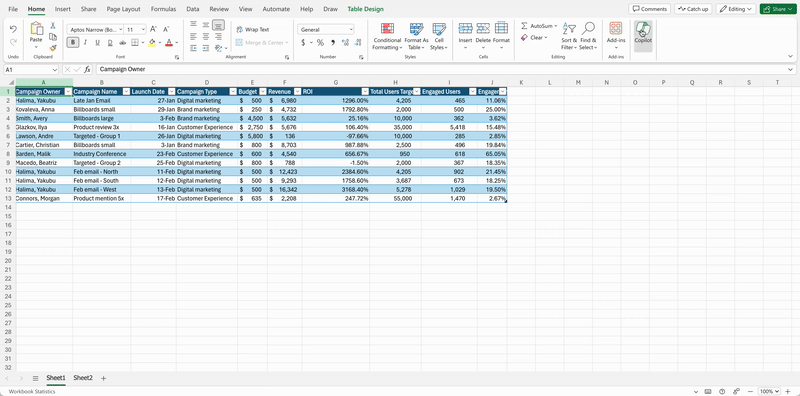Screen dimensions: 800x396
Task: Select the Table Design tab
Action: point(365,9)
